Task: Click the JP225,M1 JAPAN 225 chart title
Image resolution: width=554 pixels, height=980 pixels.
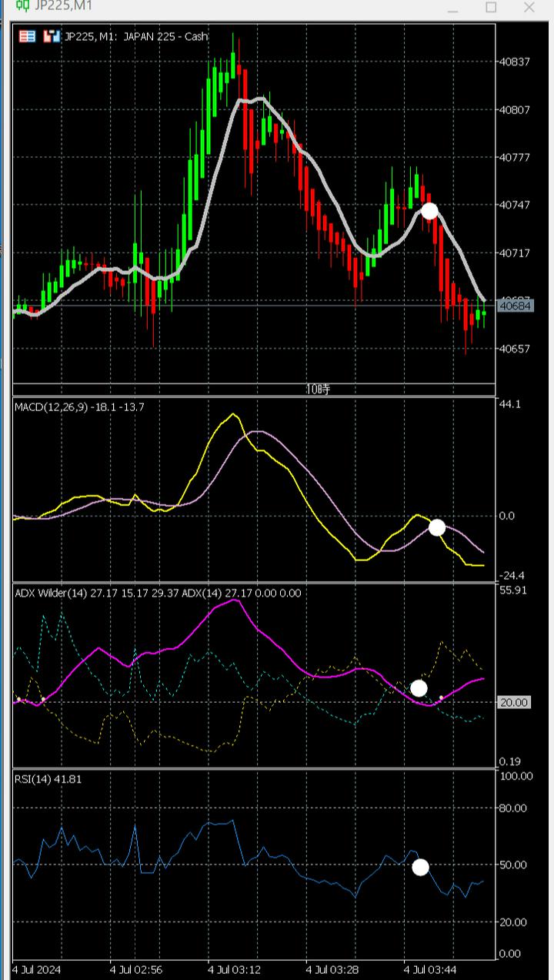Action: [x=136, y=36]
